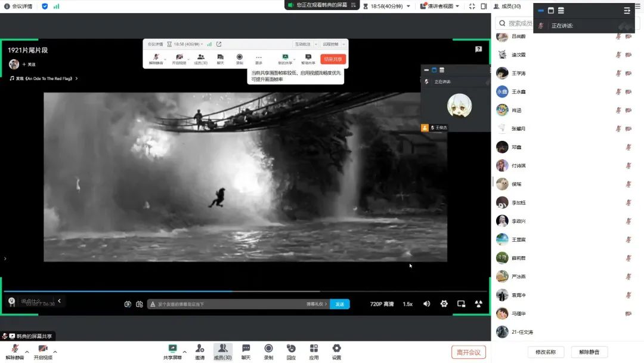Unmute microphone via 解除静音 in bottom toolbar
Image resolution: width=644 pixels, height=363 pixels.
click(15, 349)
